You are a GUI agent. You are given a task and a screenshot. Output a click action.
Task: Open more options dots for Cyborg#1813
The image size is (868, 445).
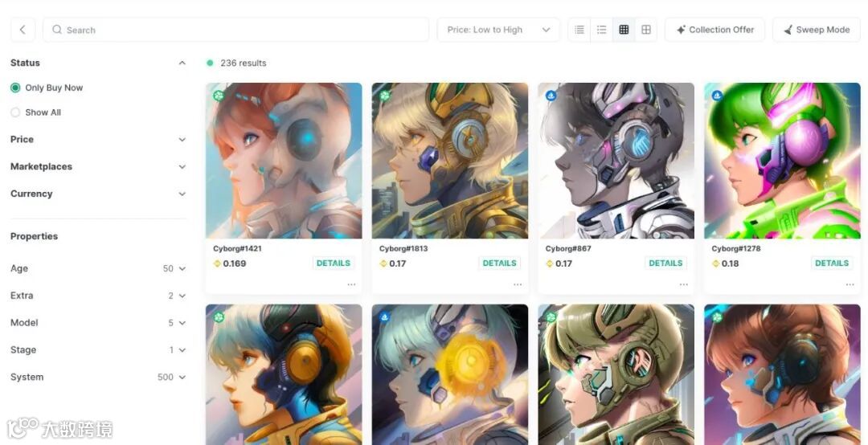pyautogui.click(x=518, y=284)
